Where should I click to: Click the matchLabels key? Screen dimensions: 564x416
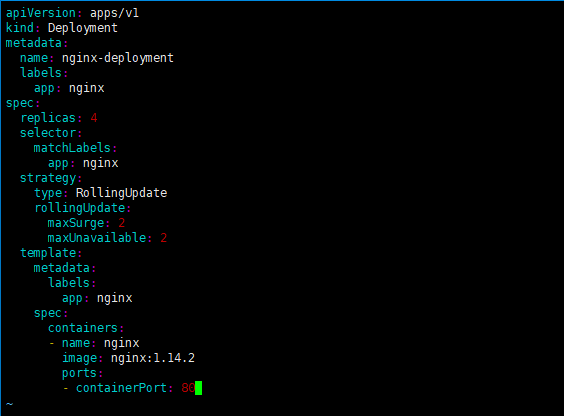(x=72, y=148)
